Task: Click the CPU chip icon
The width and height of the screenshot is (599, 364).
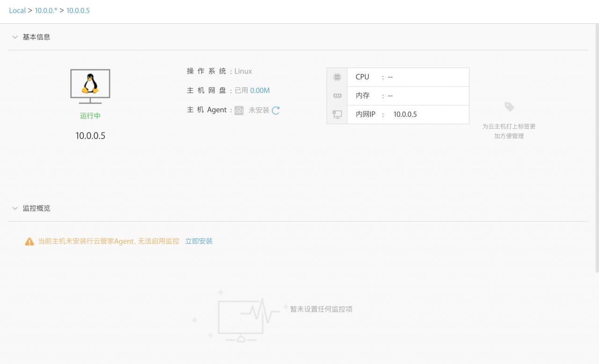Action: click(x=337, y=77)
